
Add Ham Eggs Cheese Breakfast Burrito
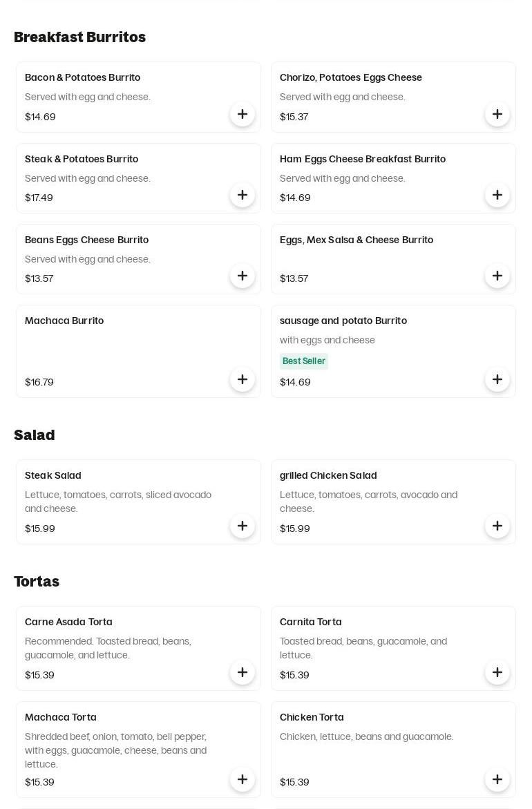497,195
